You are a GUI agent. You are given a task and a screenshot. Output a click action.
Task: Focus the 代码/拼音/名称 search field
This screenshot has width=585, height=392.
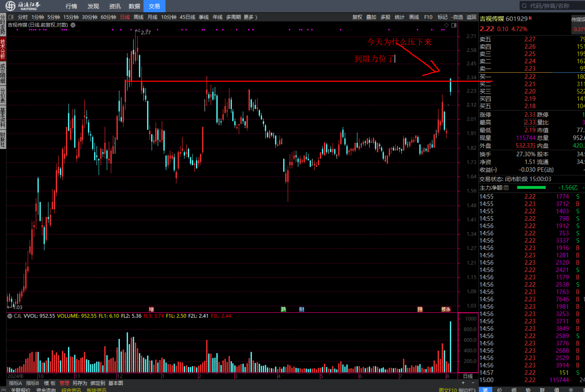(x=552, y=6)
